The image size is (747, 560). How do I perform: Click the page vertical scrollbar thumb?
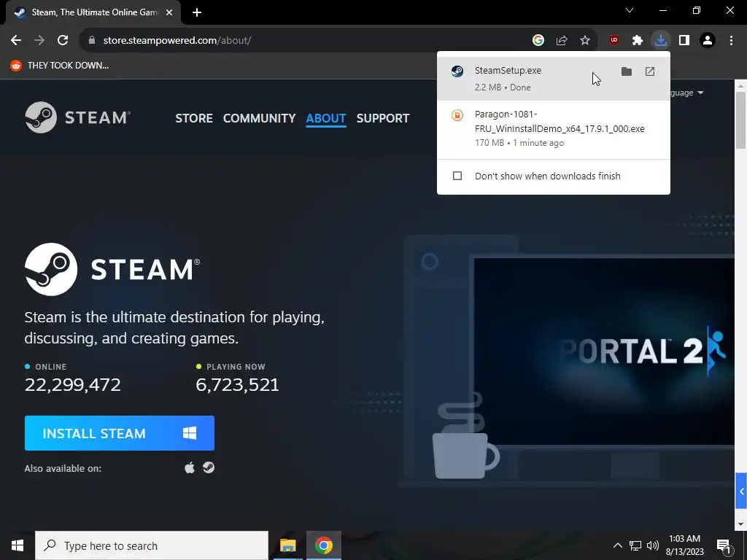(740, 120)
